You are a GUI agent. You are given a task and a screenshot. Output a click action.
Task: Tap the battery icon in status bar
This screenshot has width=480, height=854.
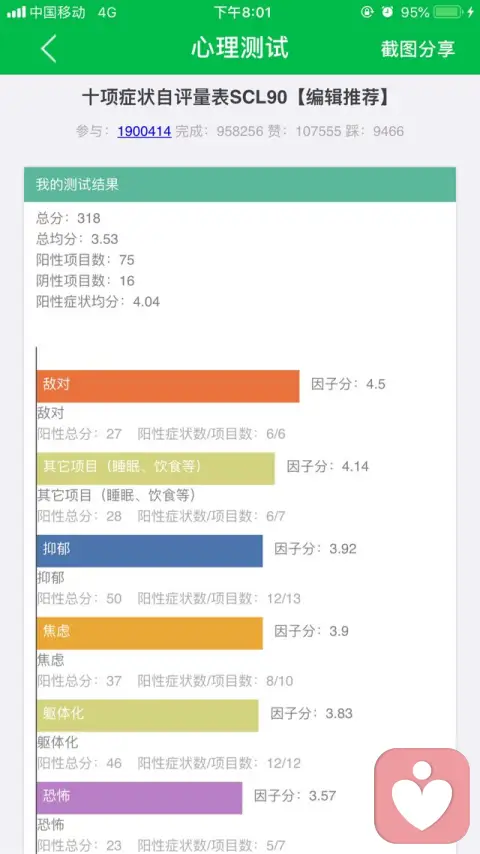pyautogui.click(x=448, y=12)
